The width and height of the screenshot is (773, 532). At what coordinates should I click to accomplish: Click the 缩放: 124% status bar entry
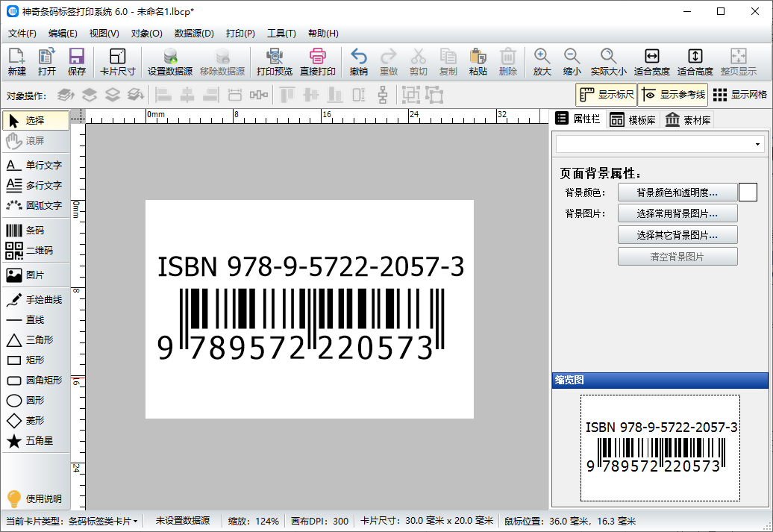tap(254, 521)
